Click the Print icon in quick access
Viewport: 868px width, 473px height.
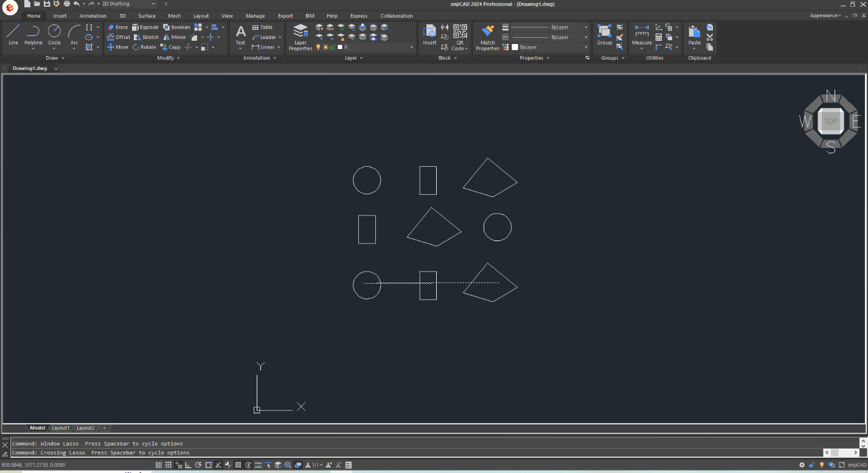click(66, 4)
